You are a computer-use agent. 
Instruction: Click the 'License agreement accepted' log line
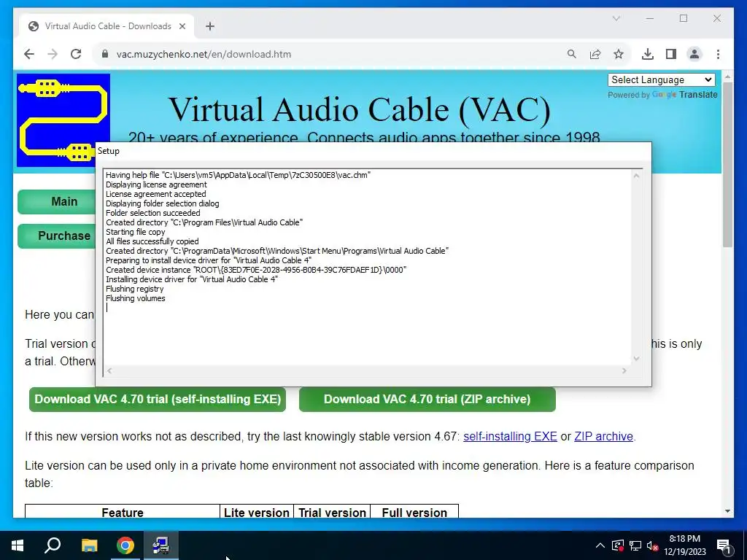(x=156, y=194)
